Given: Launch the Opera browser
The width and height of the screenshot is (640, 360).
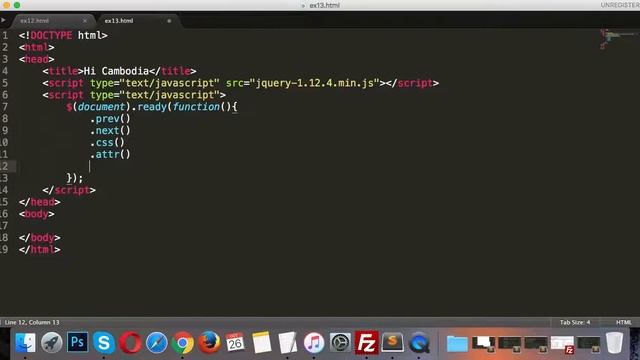Looking at the screenshot, I should [x=130, y=342].
